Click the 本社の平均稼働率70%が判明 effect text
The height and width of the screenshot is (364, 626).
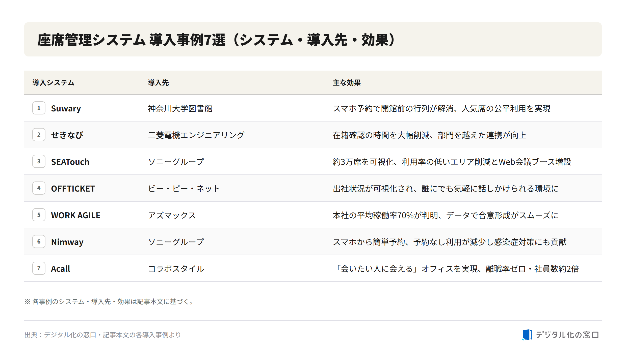tap(446, 215)
